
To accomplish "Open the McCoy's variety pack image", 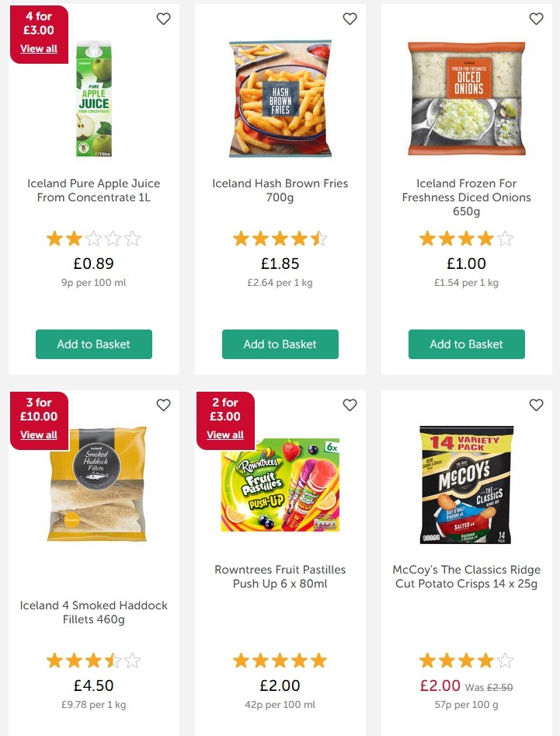I will point(467,484).
